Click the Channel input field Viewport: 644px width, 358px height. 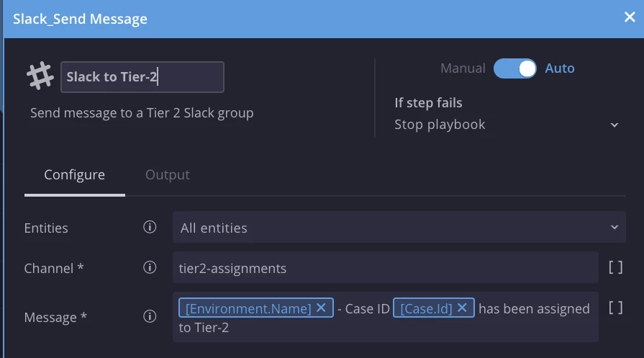[x=385, y=268]
